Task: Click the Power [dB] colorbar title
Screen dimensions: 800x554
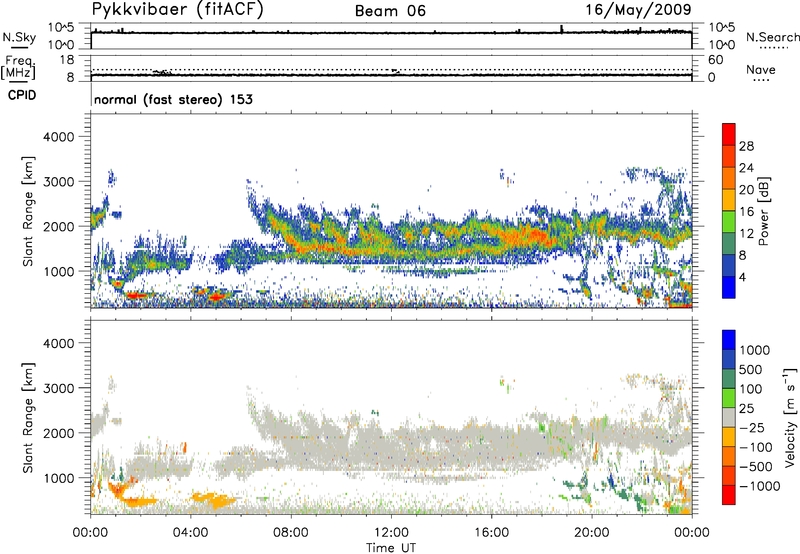Action: tap(763, 211)
